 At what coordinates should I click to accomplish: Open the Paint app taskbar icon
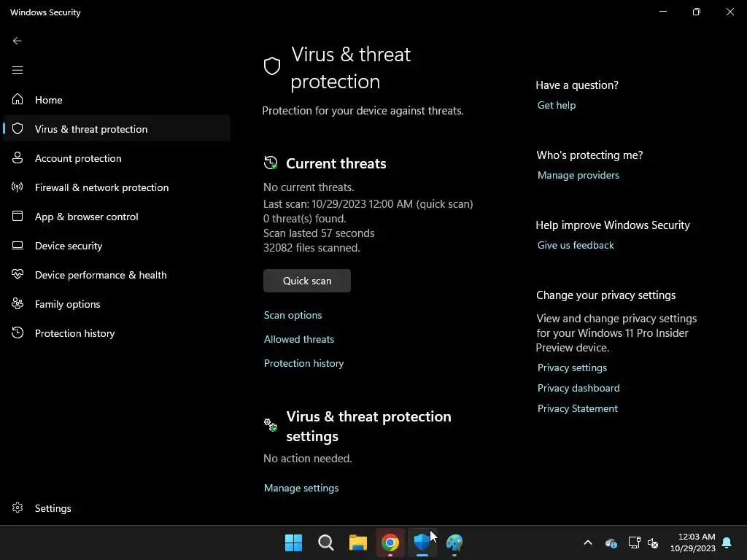click(454, 542)
